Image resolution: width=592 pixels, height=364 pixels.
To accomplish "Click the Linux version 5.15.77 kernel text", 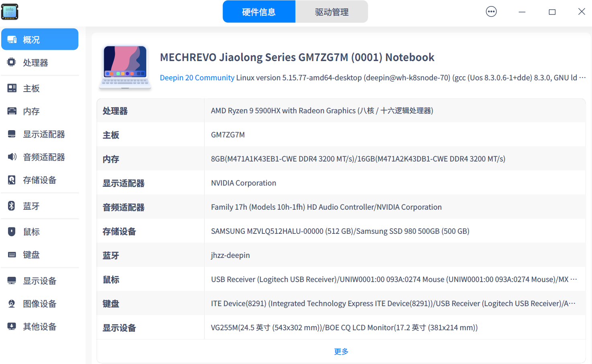I will point(410,78).
